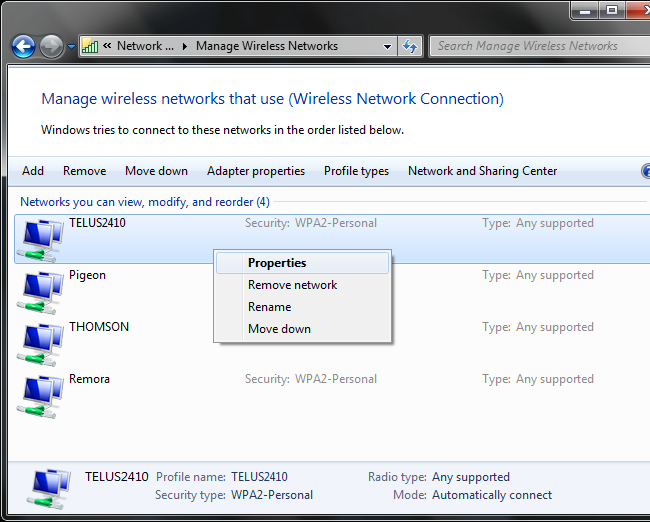Click 'Profile name: TELUS2410' in details pane
This screenshot has width=650, height=522.
[x=222, y=477]
